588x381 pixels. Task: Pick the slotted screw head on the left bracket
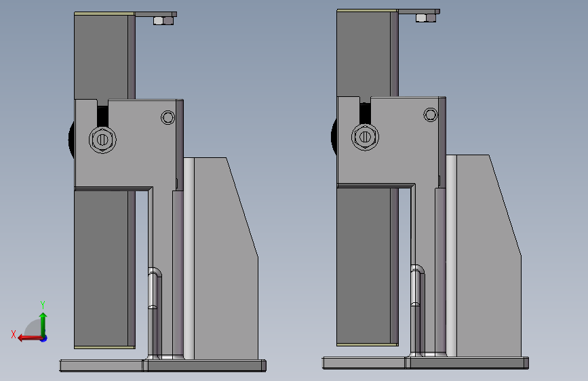point(102,140)
